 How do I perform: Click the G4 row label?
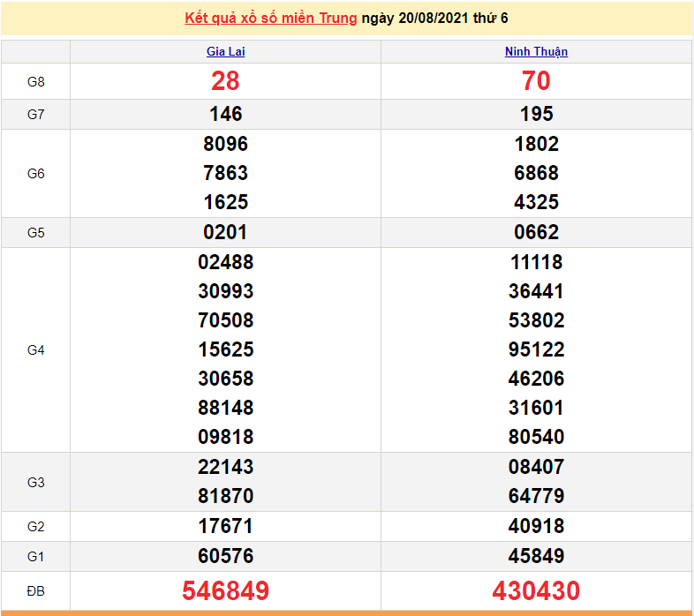coord(35,350)
